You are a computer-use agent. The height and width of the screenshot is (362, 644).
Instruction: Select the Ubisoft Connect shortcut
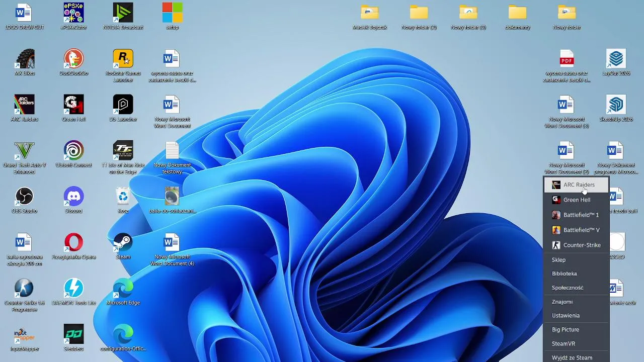73,154
